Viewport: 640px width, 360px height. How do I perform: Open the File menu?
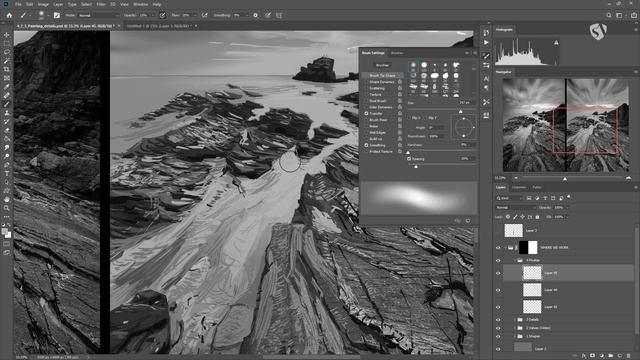click(18, 4)
